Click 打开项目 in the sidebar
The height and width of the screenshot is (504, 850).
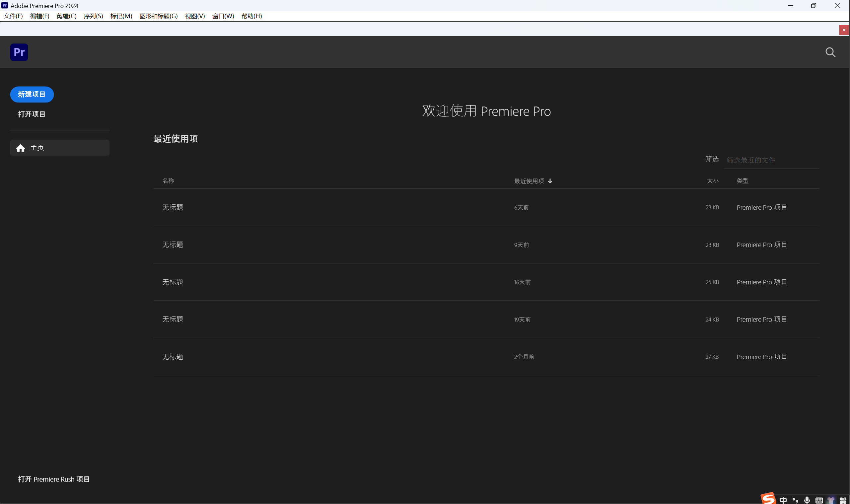32,114
